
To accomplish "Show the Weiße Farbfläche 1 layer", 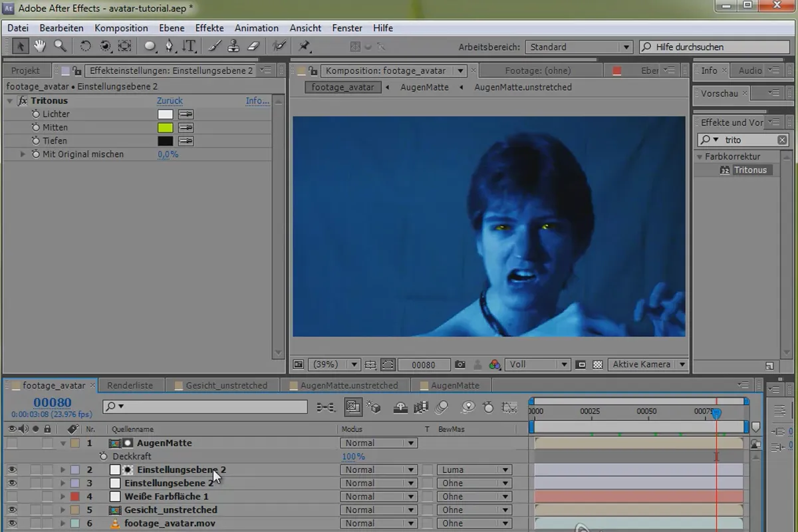I will pyautogui.click(x=11, y=497).
